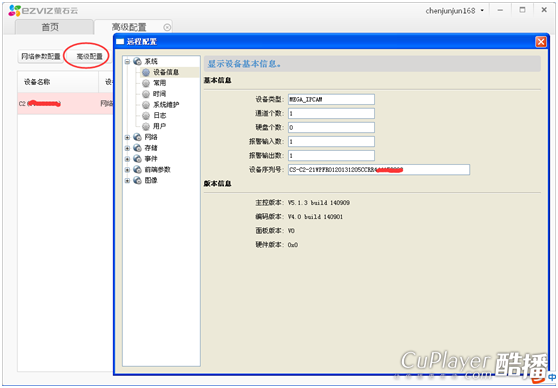Viewport: 558px width, 388px height.
Task: Expand the 存储 tree node
Action: tap(127, 148)
